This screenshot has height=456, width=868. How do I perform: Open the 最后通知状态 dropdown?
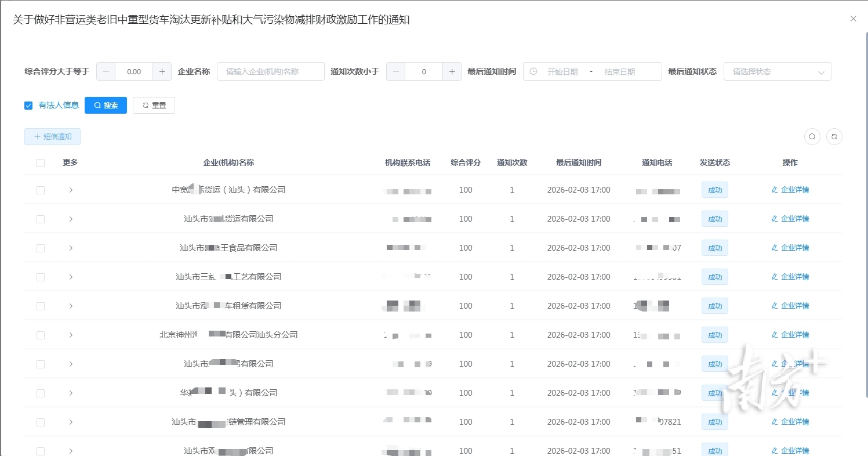coord(777,71)
